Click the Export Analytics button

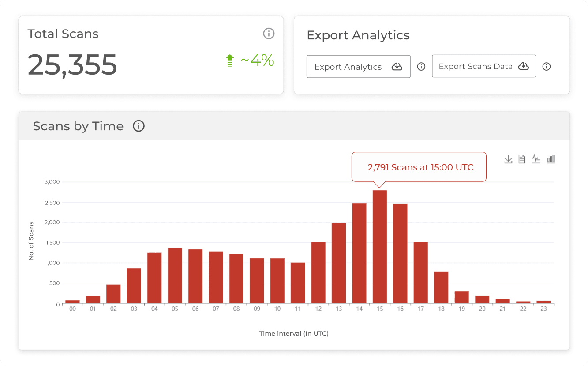click(358, 67)
